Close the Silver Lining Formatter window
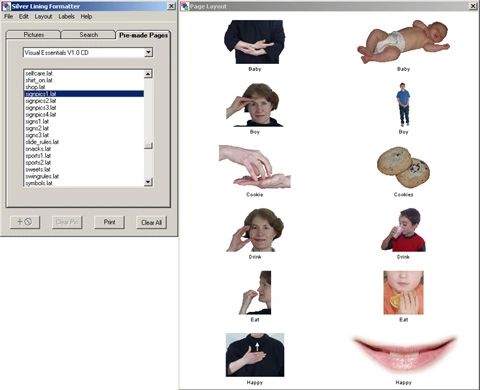 pos(171,6)
